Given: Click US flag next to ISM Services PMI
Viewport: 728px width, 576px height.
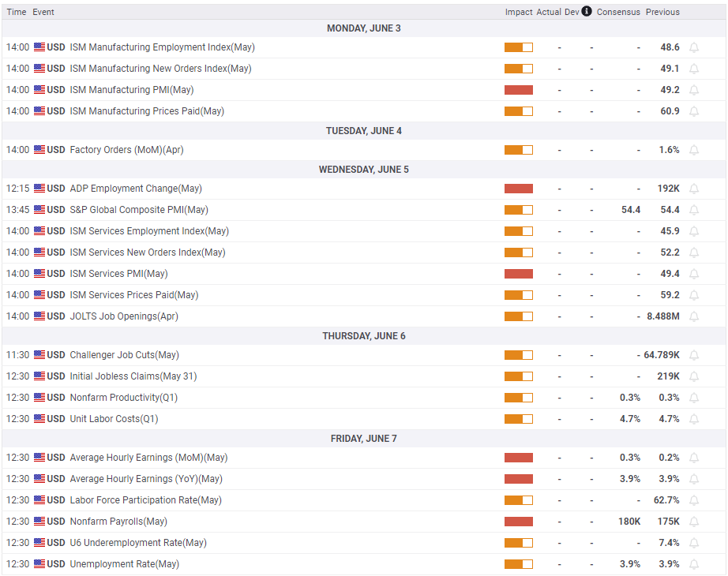Looking at the screenshot, I should [x=39, y=274].
